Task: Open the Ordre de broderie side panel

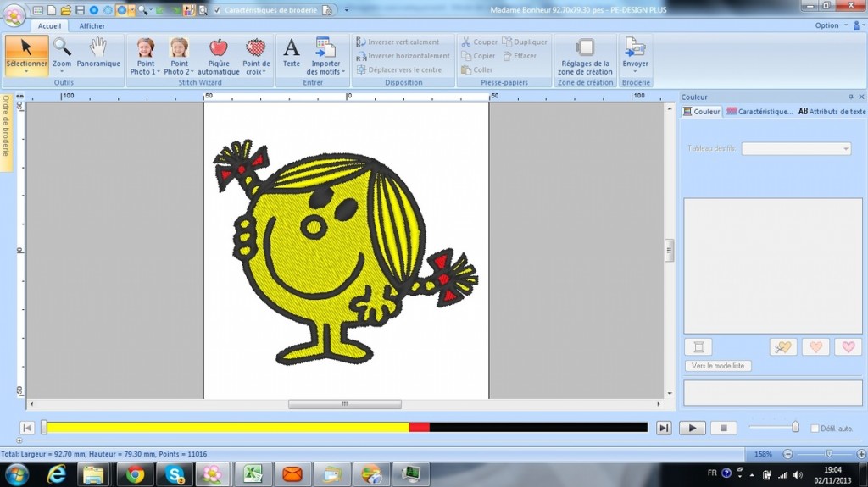Action: coord(6,125)
